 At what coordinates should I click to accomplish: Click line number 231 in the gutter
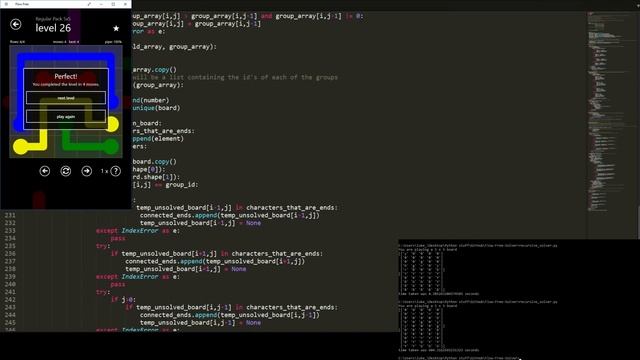[10, 215]
